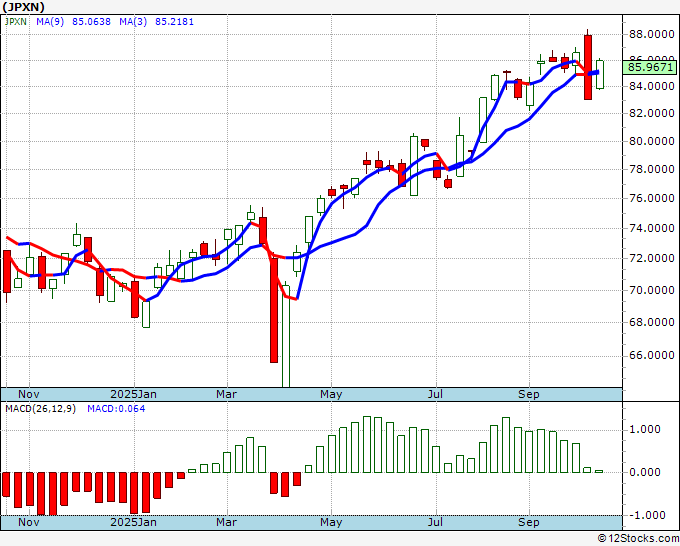This screenshot has height=546, width=680.
Task: Click the MACD(26,12,9) indicator label
Action: 40,409
